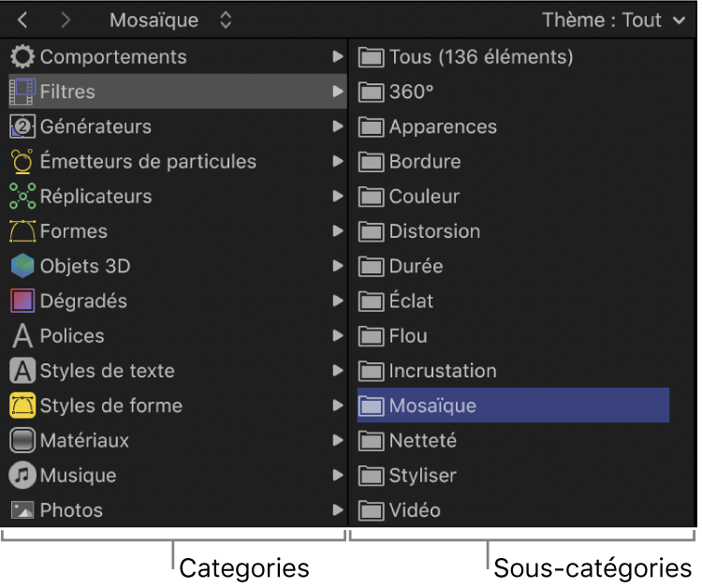Select the Objets 3D category label
702x588 pixels.
coord(85,267)
